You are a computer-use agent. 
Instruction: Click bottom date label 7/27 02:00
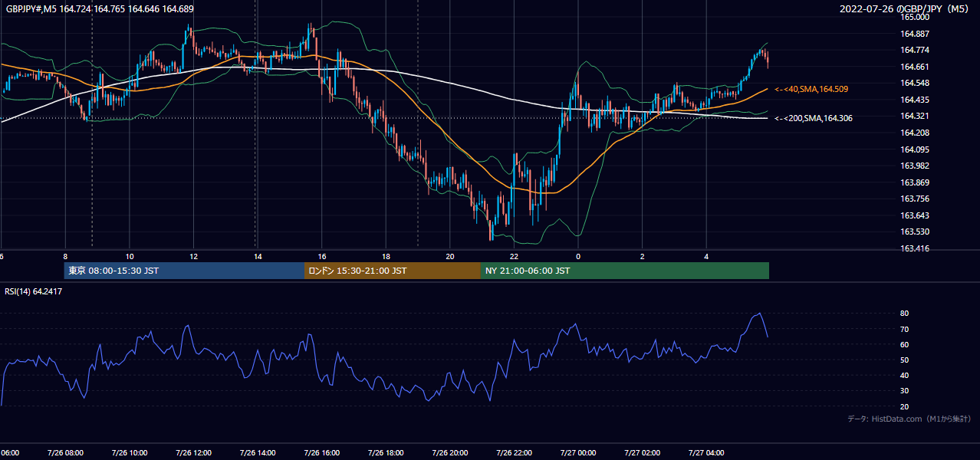point(643,452)
